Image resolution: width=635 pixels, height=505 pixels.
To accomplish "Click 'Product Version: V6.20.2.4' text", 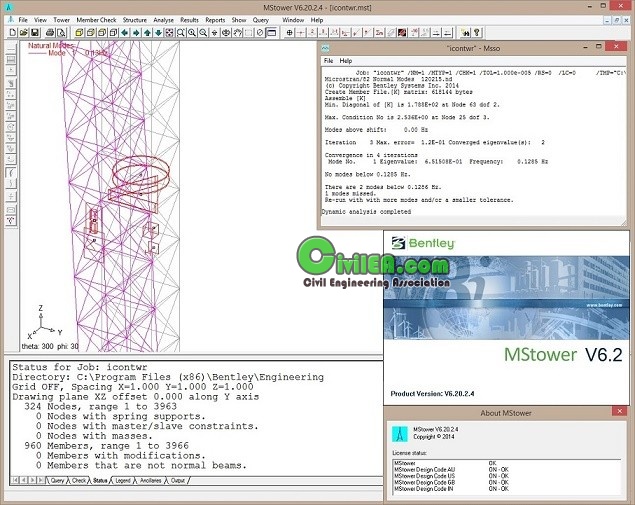I will [432, 394].
